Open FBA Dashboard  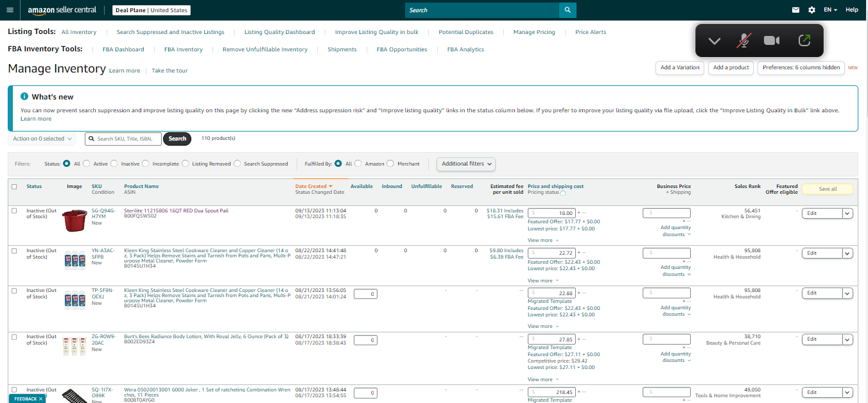click(x=123, y=49)
